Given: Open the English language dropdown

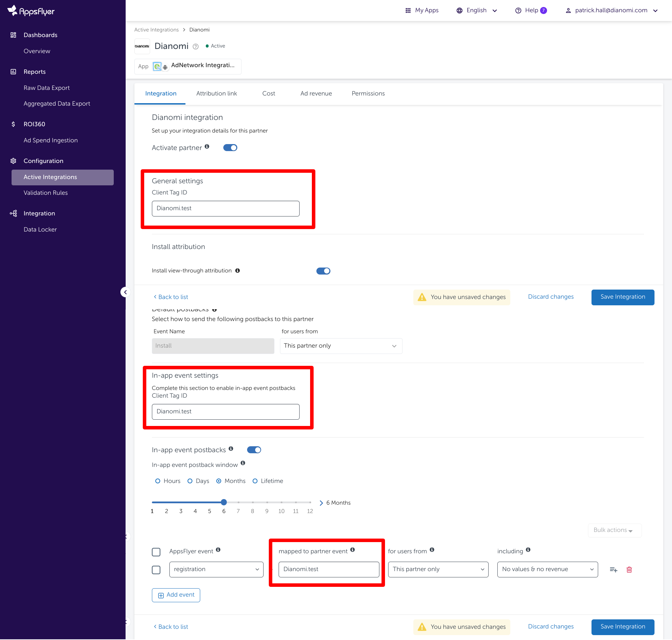Looking at the screenshot, I should click(477, 10).
